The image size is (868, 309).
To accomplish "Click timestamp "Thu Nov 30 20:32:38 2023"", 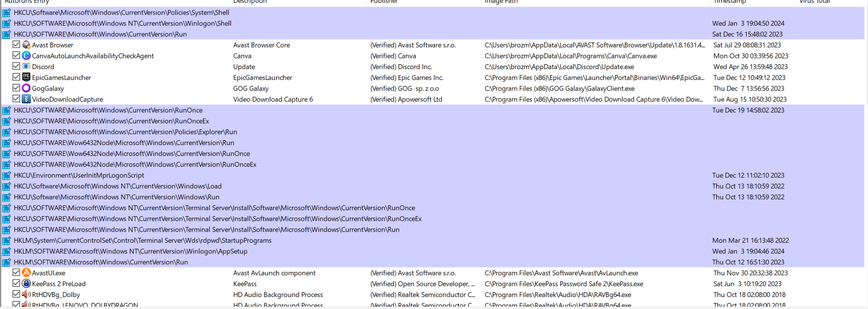I will coord(750,273).
